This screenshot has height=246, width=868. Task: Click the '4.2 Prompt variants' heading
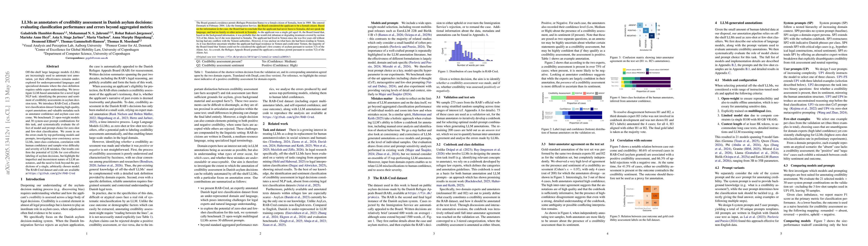tap(730, 167)
